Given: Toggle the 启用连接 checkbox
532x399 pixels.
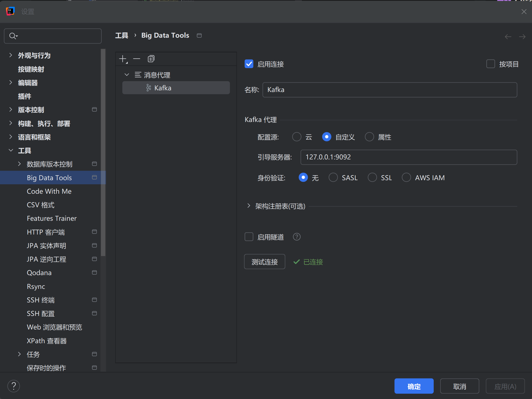Looking at the screenshot, I should coord(249,64).
